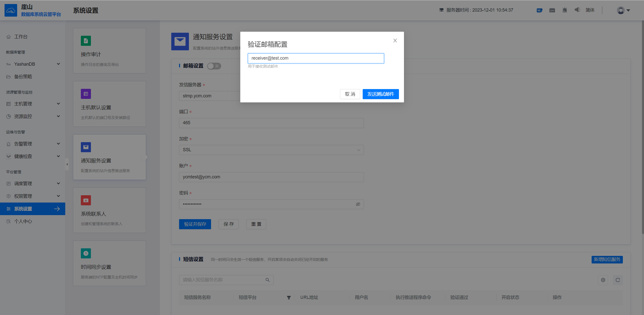Image resolution: width=644 pixels, height=315 pixels.
Task: Open the encryption SSL dropdown
Action: pos(271,150)
